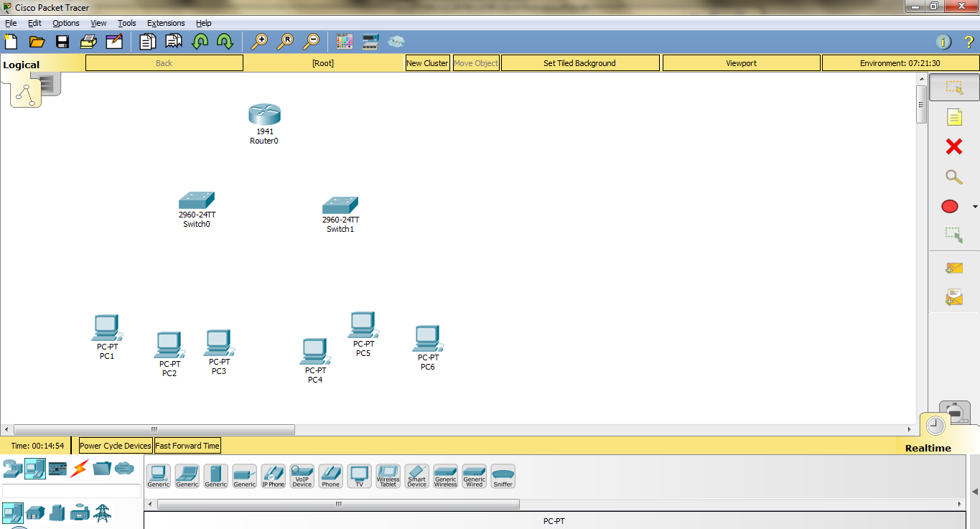
Task: Click the Set Tiled Background button
Action: point(579,62)
